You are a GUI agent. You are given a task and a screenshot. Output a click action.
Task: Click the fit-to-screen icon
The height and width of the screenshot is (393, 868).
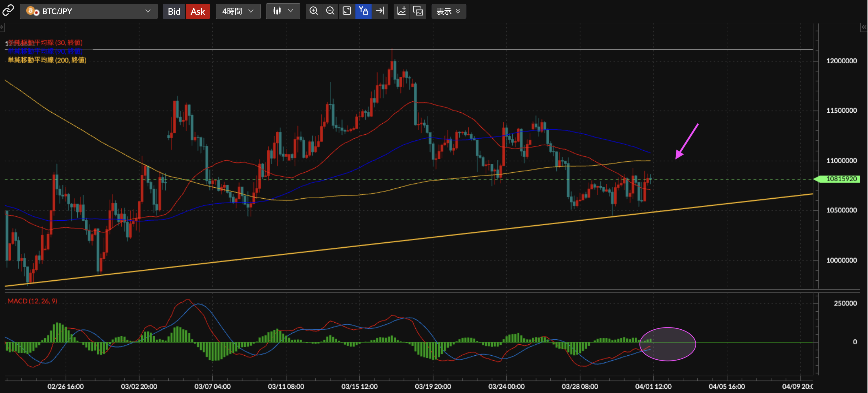(x=347, y=11)
